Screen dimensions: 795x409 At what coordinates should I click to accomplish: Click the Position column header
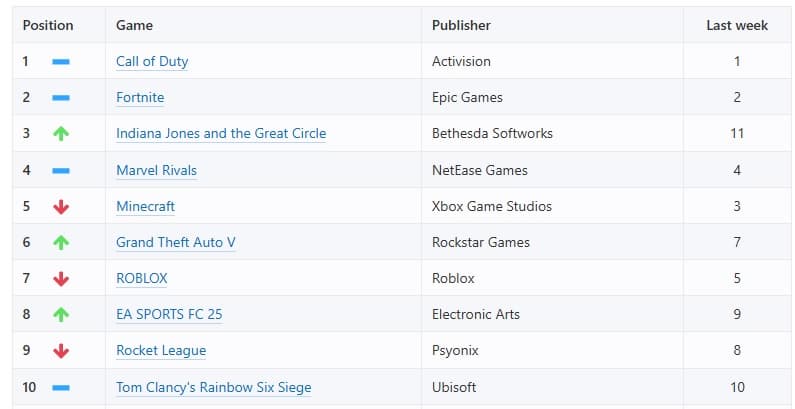[48, 25]
